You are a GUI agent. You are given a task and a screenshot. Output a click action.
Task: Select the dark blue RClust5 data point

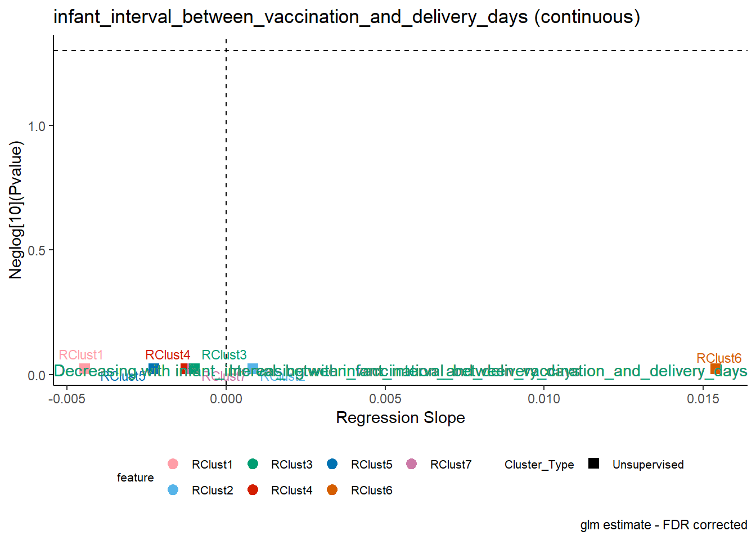[153, 369]
